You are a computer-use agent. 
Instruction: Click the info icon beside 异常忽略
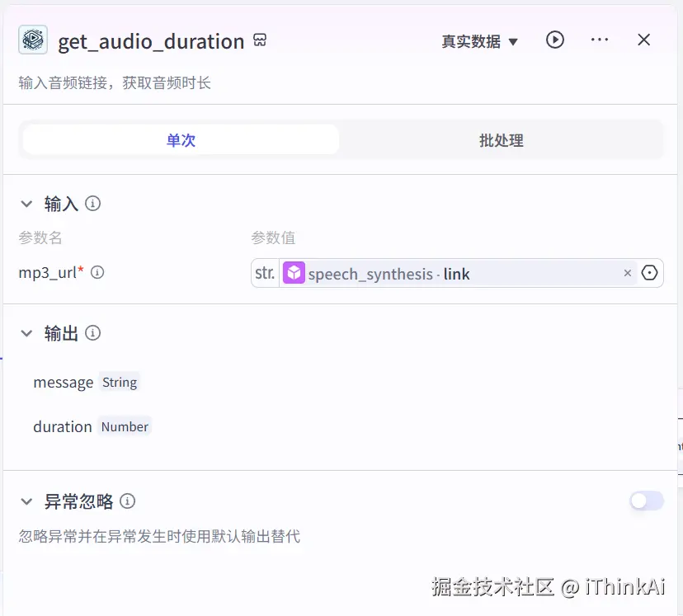point(128,501)
